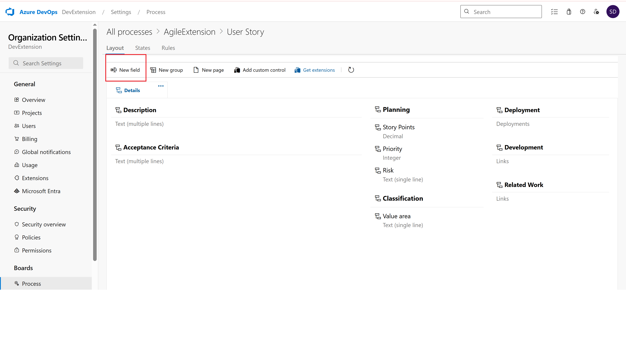Image resolution: width=626 pixels, height=364 pixels.
Task: Open the work items list icon
Action: coord(554,12)
